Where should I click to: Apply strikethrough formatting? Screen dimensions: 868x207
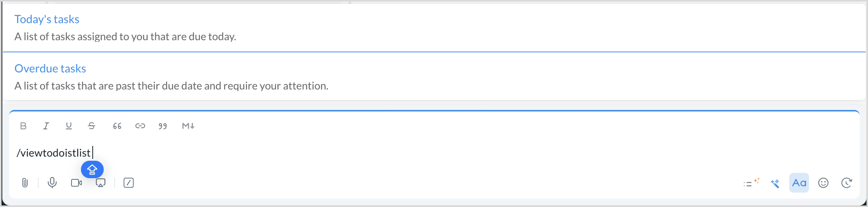[x=92, y=126]
